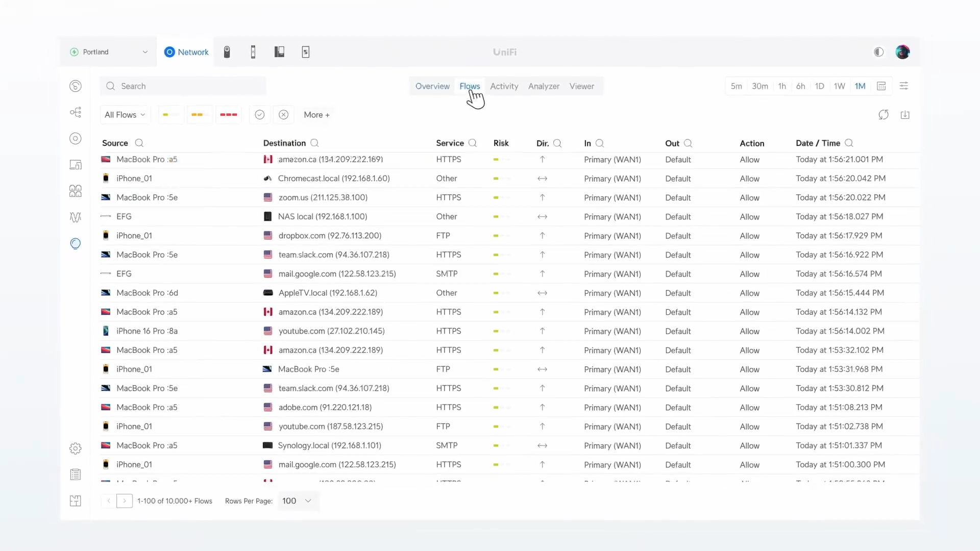Viewport: 980px width, 551px height.
Task: Search the Out column
Action: pos(688,143)
